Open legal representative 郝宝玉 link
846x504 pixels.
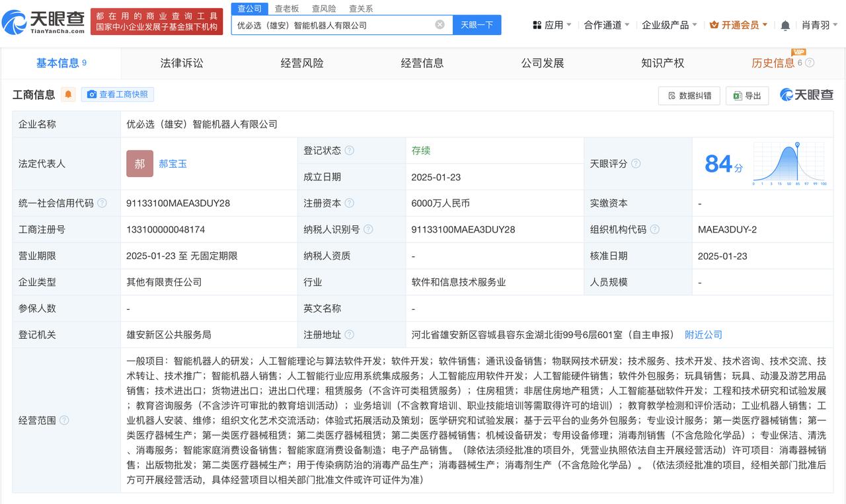pos(173,164)
